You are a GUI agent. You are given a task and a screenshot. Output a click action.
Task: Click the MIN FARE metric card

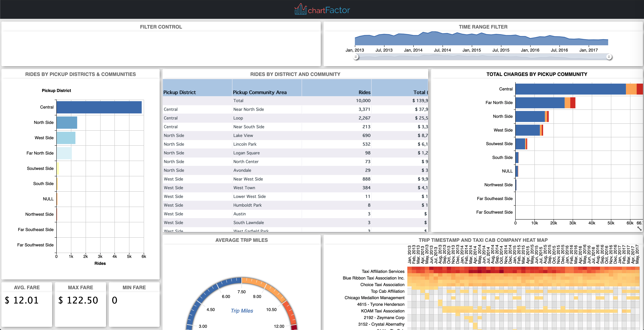pyautogui.click(x=134, y=300)
